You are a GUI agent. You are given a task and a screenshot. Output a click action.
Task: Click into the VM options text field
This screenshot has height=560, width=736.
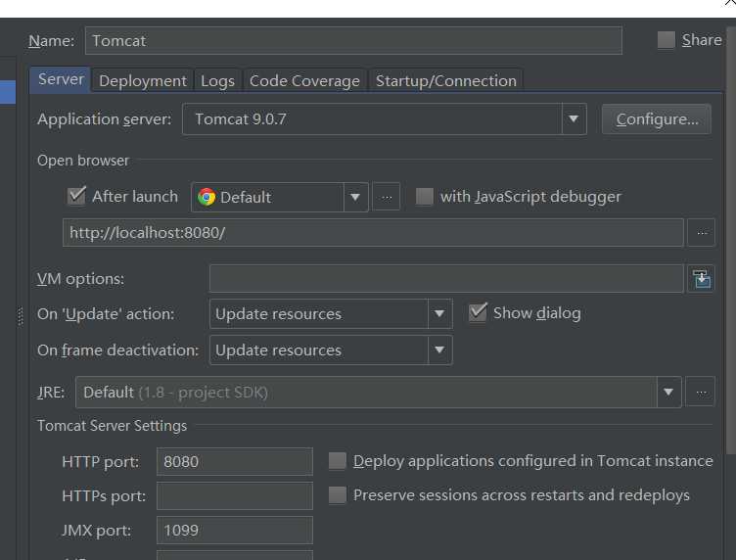click(x=446, y=279)
